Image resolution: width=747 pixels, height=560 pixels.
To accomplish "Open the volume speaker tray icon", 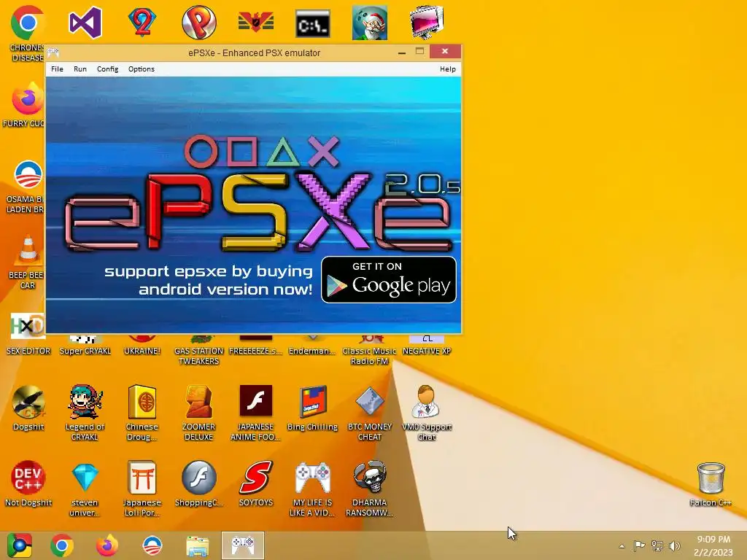I will 675,545.
